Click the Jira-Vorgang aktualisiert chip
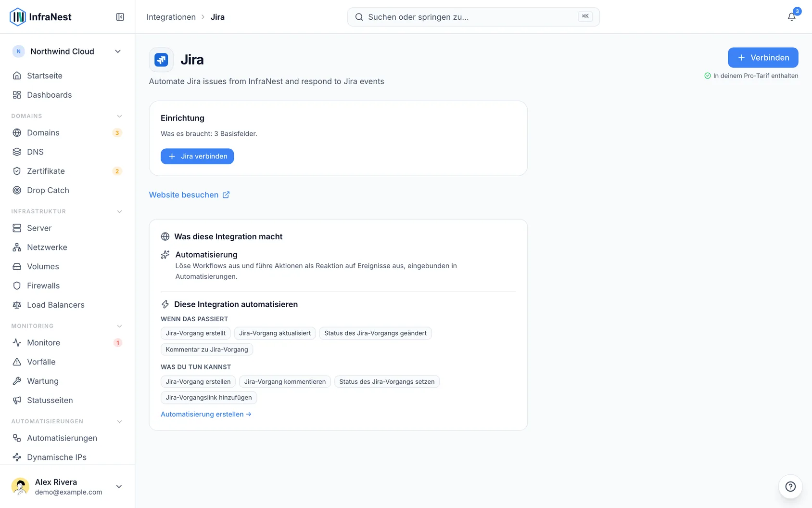The image size is (812, 508). 275,333
